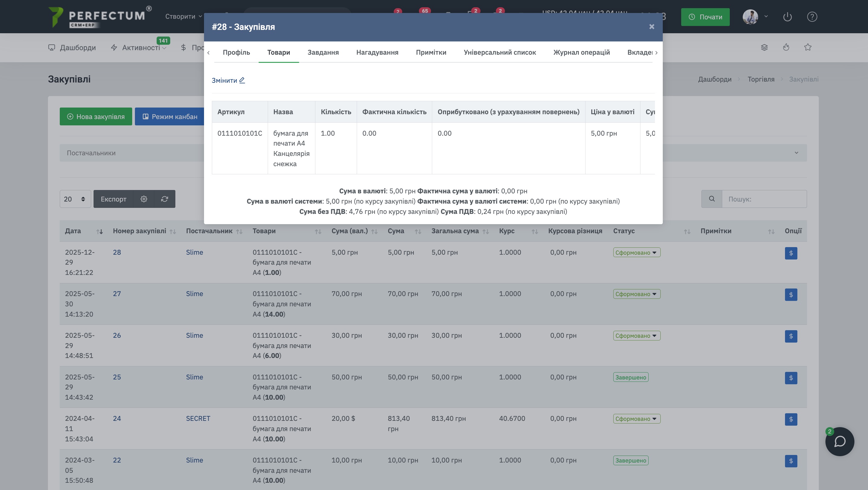Click the power logout icon
868x490 pixels.
(x=787, y=17)
